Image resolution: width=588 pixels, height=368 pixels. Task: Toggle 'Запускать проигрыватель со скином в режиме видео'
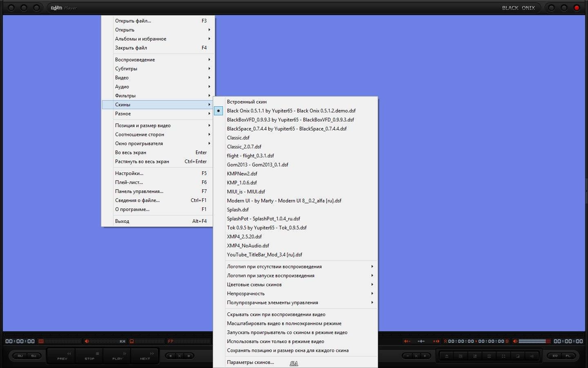295,332
